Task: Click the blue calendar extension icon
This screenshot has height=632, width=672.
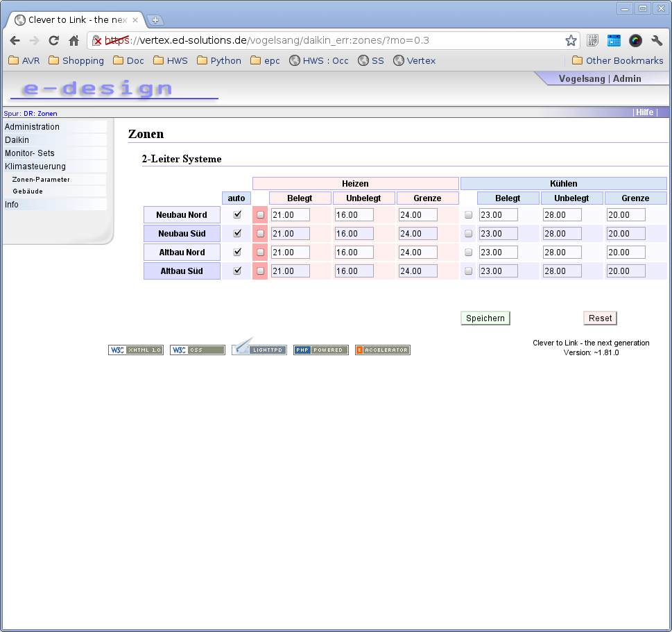Action: [614, 41]
